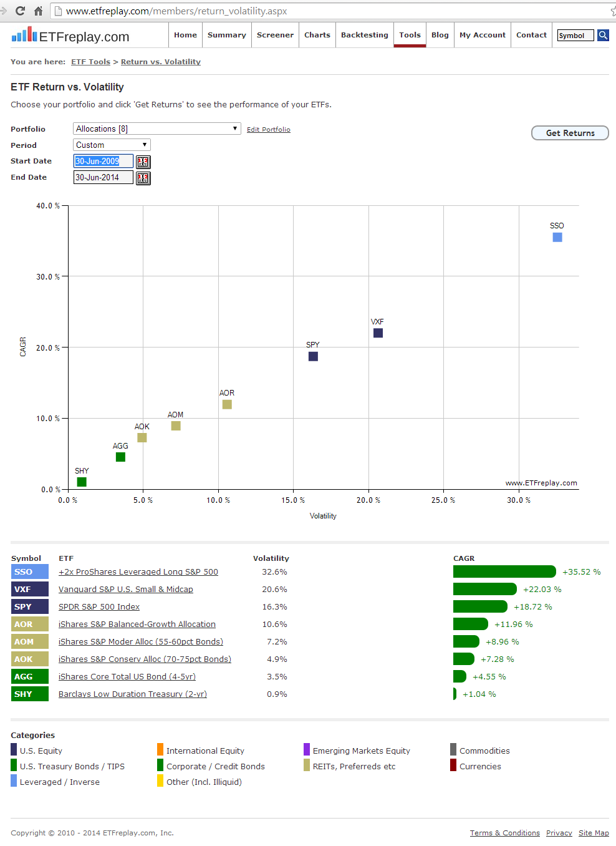Image resolution: width=616 pixels, height=846 pixels.
Task: Open iShares S&P Moder Alloc link
Action: (141, 641)
